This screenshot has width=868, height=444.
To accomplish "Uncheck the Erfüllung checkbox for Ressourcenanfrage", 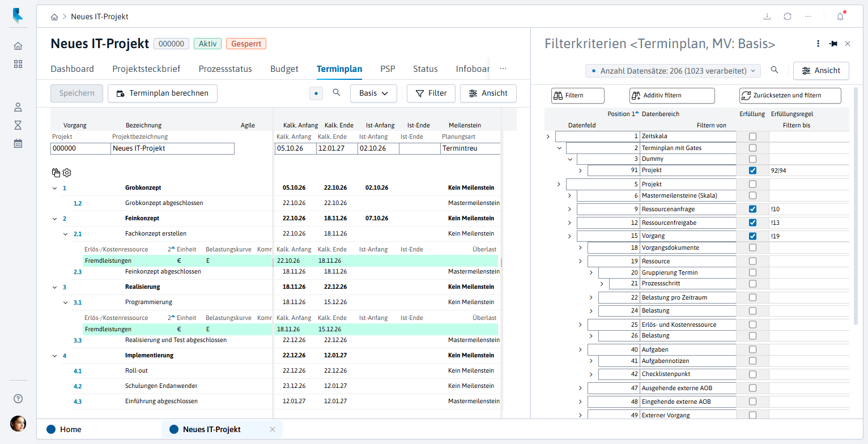I will pos(752,209).
